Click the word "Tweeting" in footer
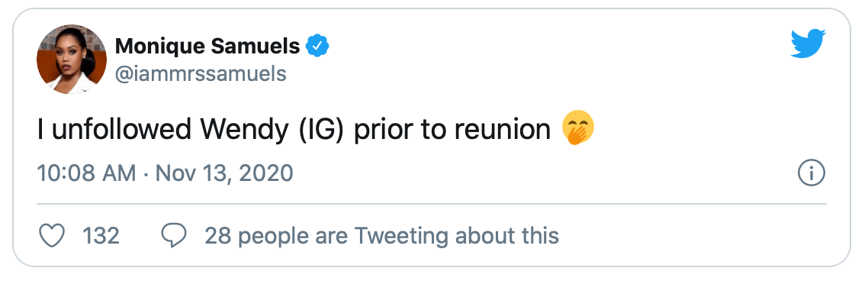This screenshot has height=281, width=868. pyautogui.click(x=401, y=236)
